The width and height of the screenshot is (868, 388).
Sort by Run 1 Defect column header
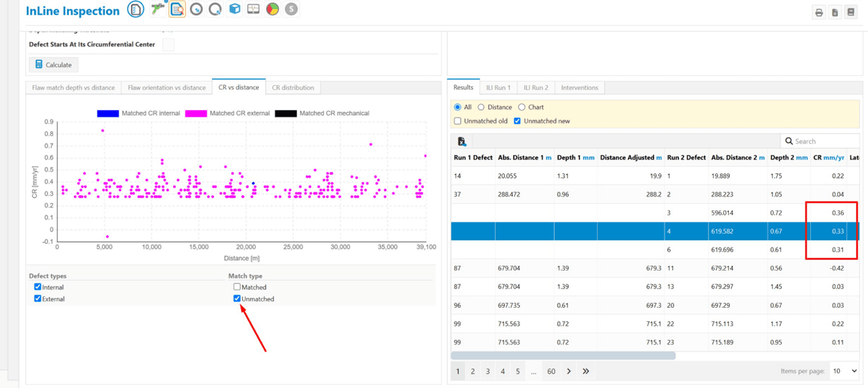point(473,157)
